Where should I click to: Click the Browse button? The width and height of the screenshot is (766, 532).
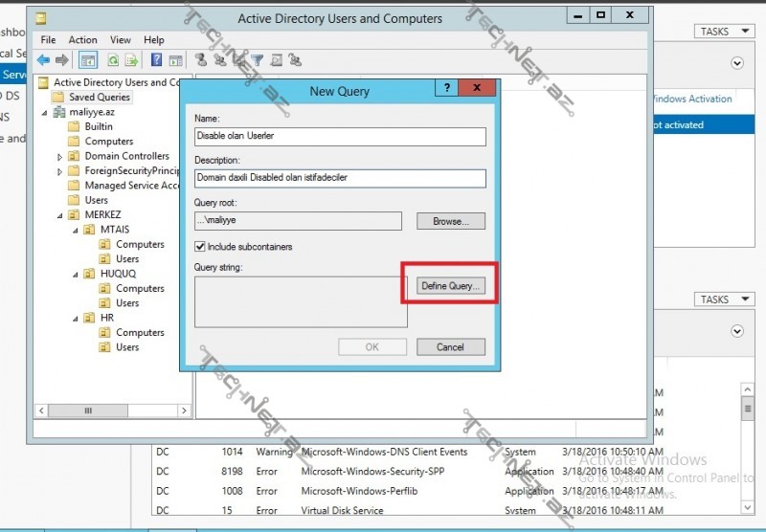[x=451, y=221]
